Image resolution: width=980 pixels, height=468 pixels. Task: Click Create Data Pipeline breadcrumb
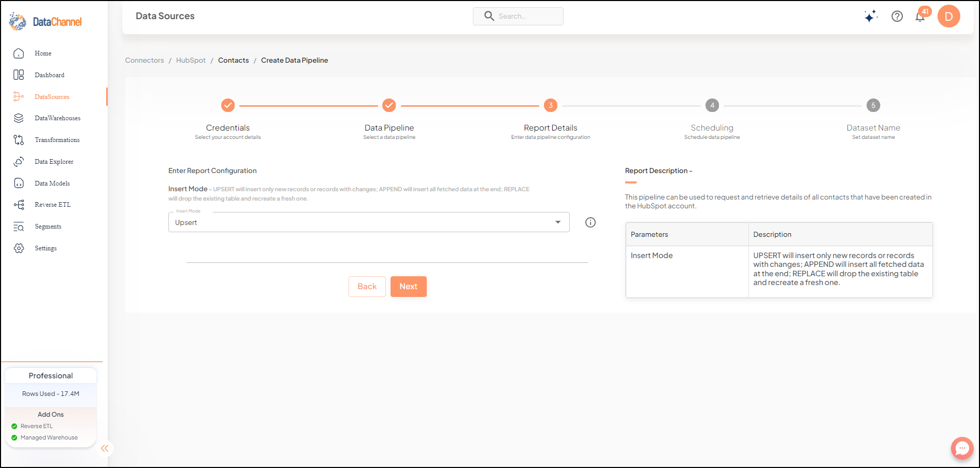coord(295,60)
